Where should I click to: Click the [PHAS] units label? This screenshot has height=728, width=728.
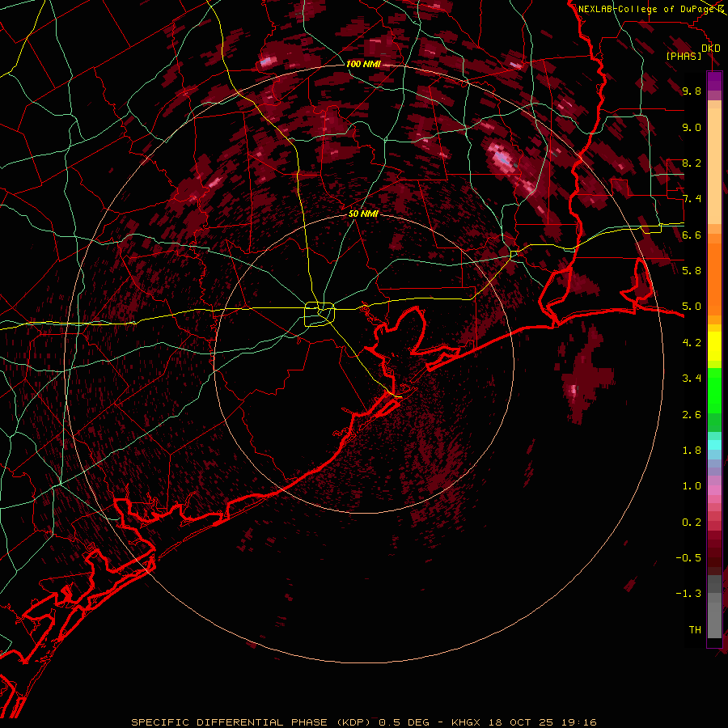pos(684,56)
